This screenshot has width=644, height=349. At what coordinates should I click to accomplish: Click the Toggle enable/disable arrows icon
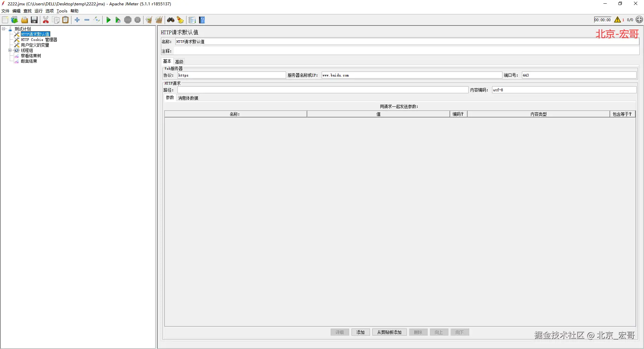point(97,20)
